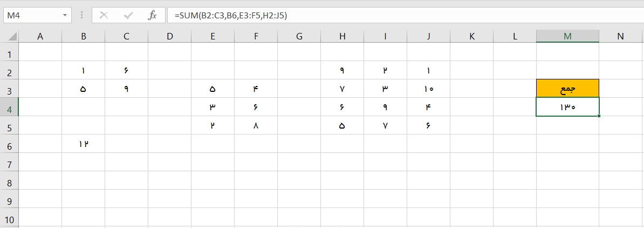Select cell C2 in the first block

(x=126, y=70)
